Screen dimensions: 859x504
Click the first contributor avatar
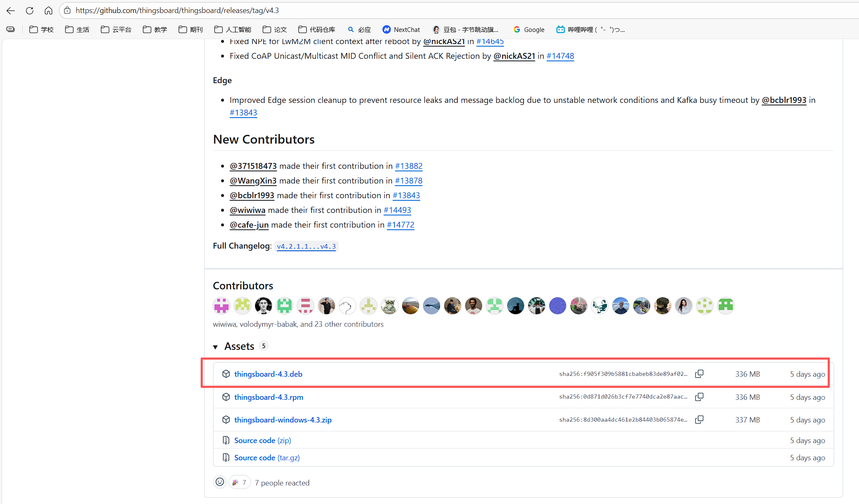(221, 305)
